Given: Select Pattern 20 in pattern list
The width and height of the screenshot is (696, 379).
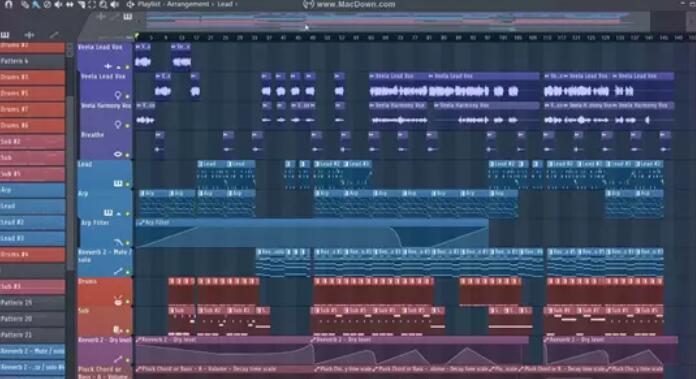Looking at the screenshot, I should [x=32, y=319].
